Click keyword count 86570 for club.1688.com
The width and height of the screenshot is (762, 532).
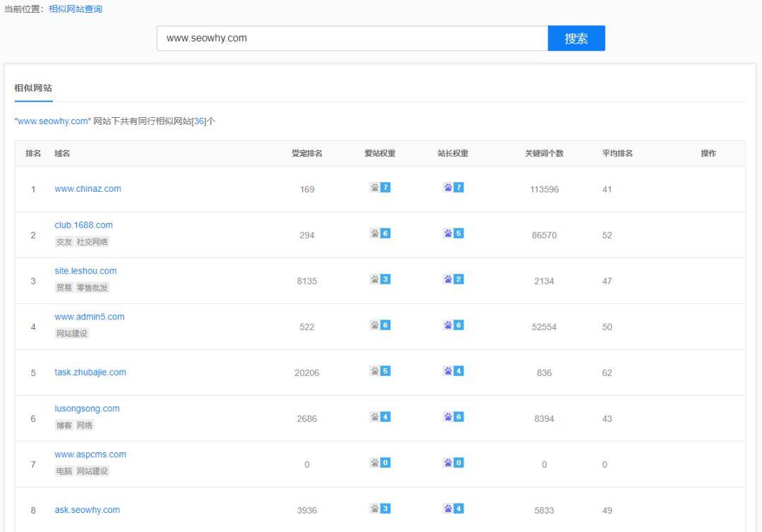[544, 235]
